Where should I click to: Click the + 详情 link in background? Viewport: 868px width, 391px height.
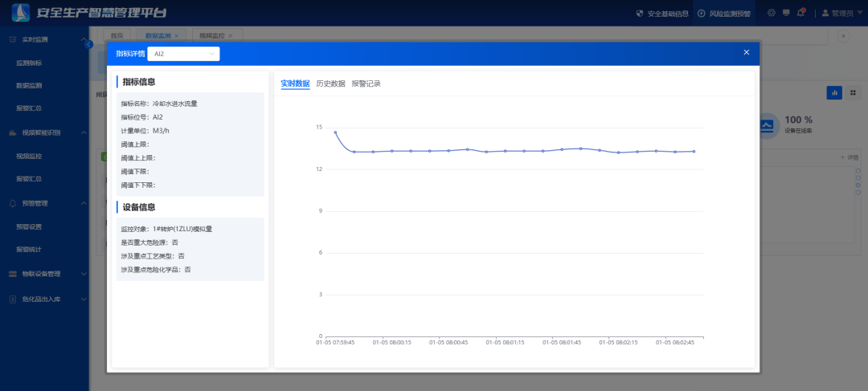tap(850, 157)
